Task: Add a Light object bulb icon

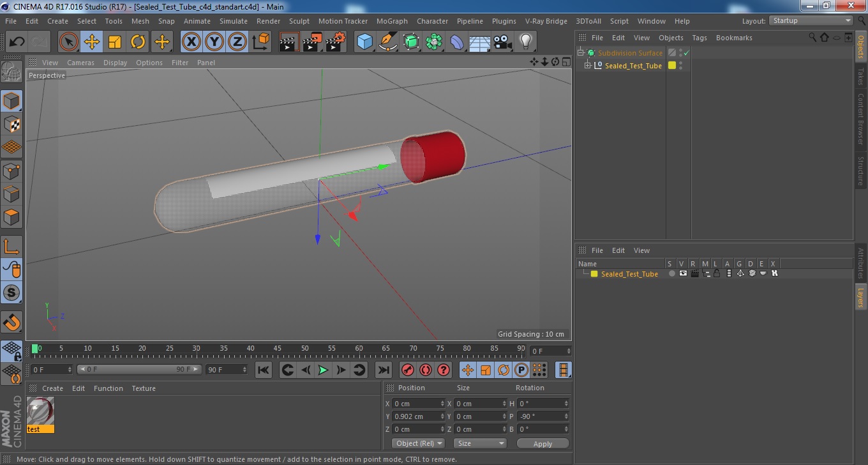Action: click(x=526, y=42)
